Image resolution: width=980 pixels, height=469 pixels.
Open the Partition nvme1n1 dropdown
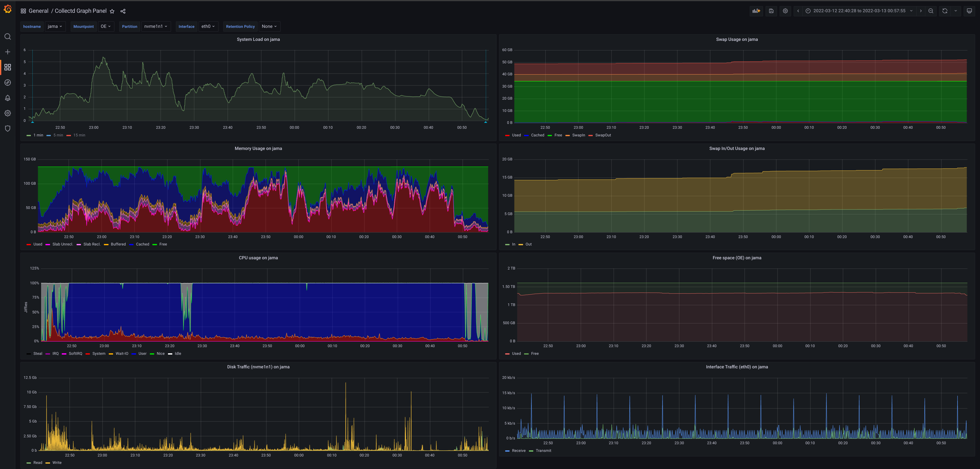point(156,26)
